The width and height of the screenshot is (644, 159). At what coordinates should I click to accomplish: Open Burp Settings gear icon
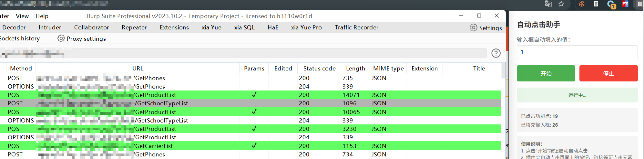tap(474, 28)
